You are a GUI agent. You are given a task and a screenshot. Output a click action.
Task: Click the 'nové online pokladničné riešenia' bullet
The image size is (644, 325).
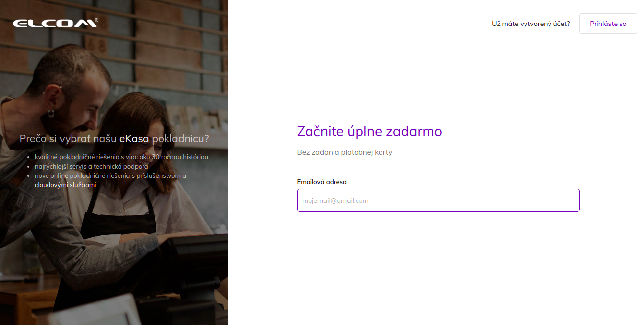coord(110,176)
